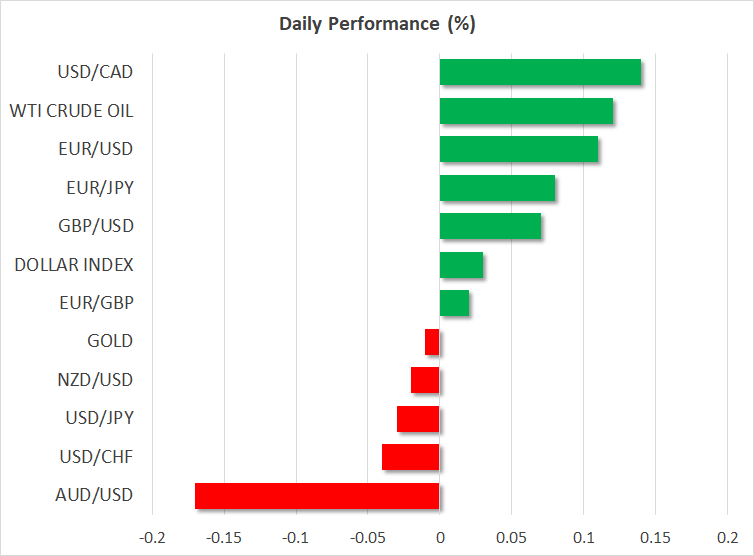
Task: Click the long red AUD/USD bar
Action: click(x=317, y=496)
